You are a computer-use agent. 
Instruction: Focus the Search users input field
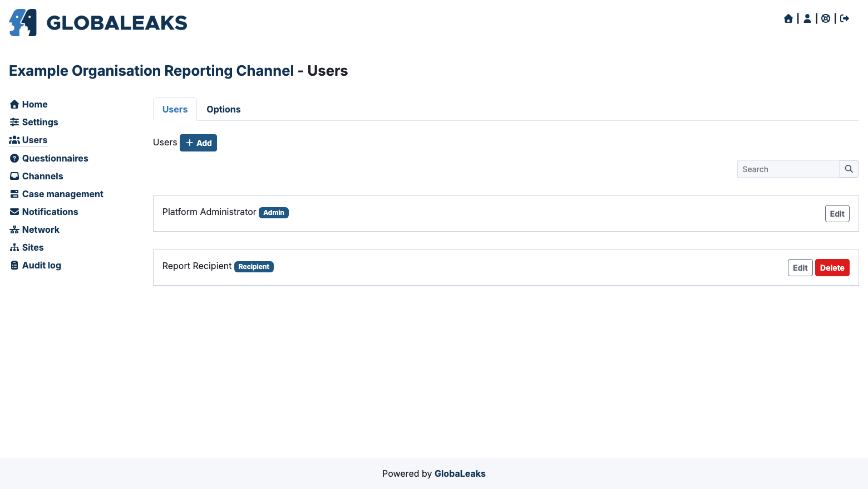point(788,169)
